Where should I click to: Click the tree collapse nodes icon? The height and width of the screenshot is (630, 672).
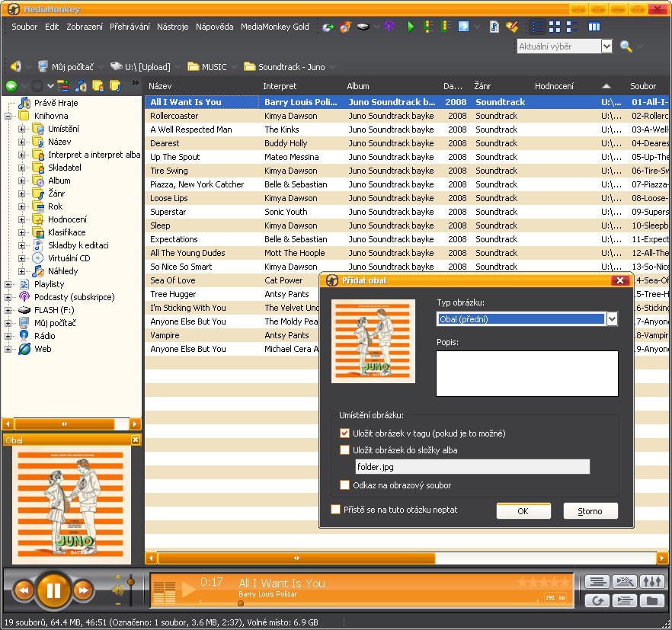pos(63,86)
